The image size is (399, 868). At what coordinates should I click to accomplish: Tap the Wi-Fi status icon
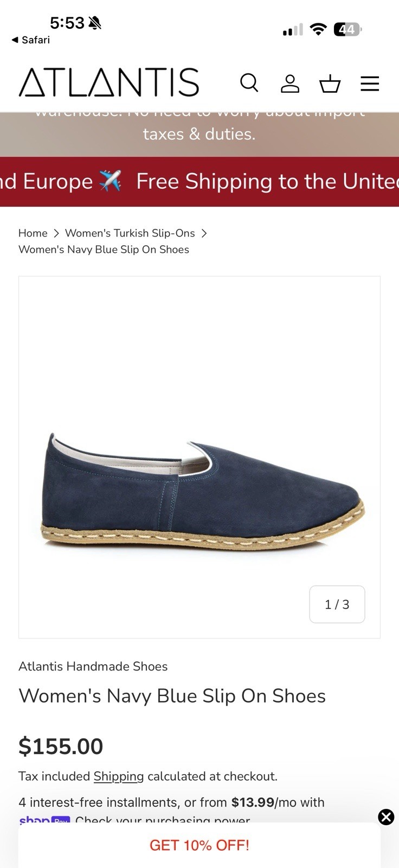(318, 29)
